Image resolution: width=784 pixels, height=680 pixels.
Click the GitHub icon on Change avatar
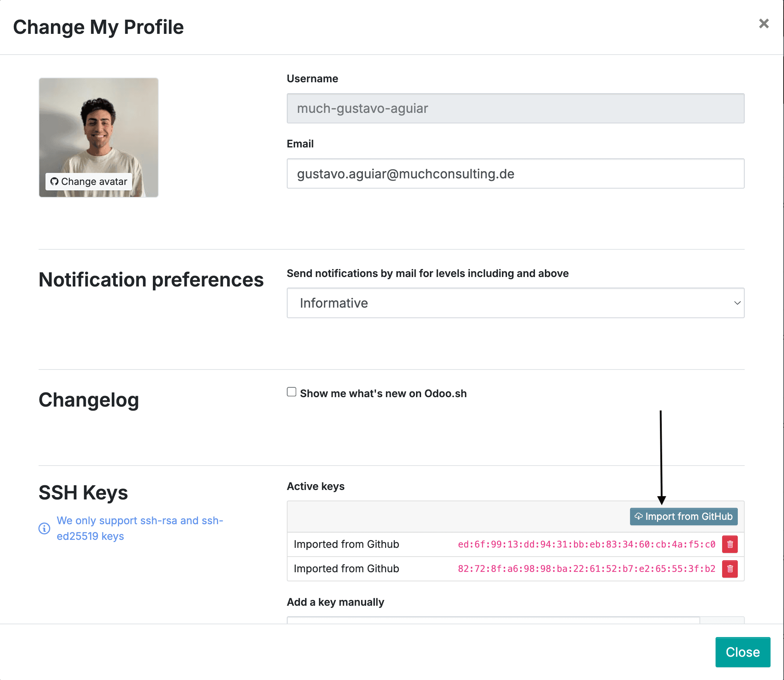54,181
